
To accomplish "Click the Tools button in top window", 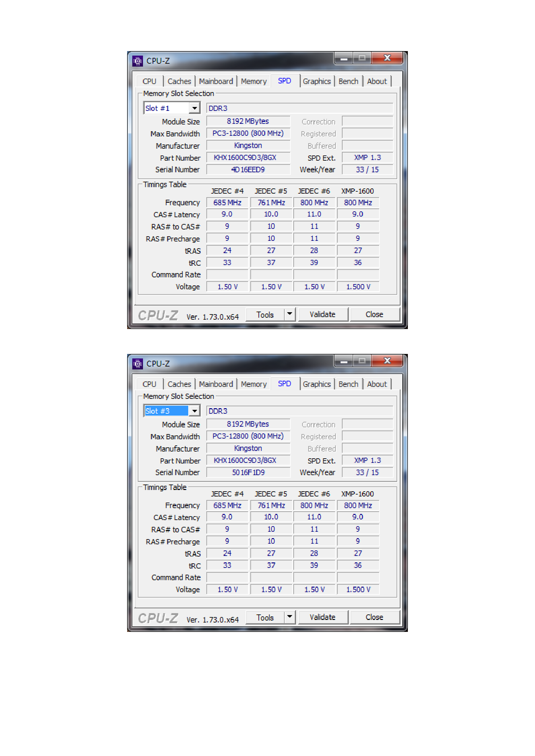I will 265,315.
